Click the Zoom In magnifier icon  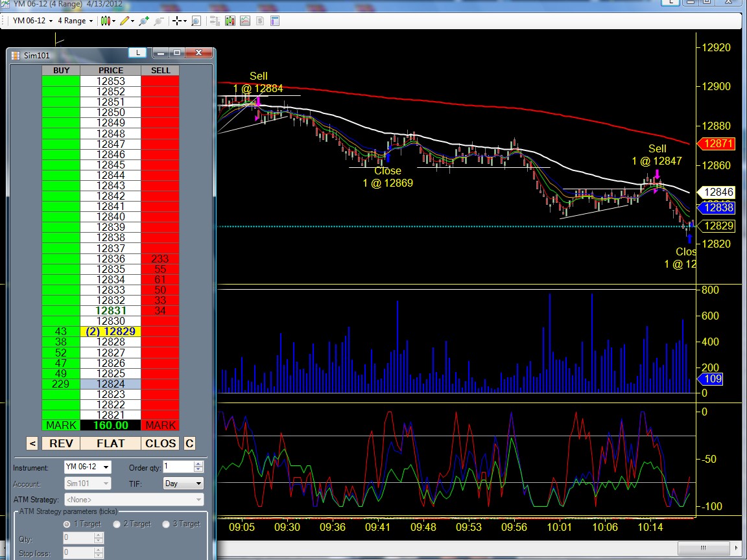click(x=144, y=21)
